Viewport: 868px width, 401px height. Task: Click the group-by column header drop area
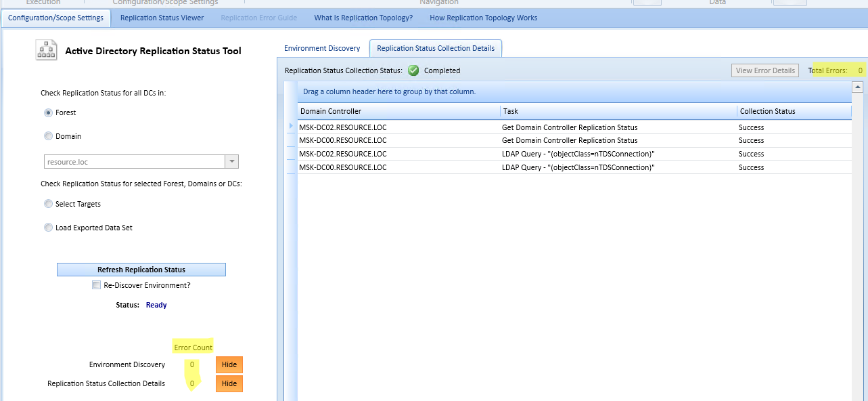pos(574,91)
